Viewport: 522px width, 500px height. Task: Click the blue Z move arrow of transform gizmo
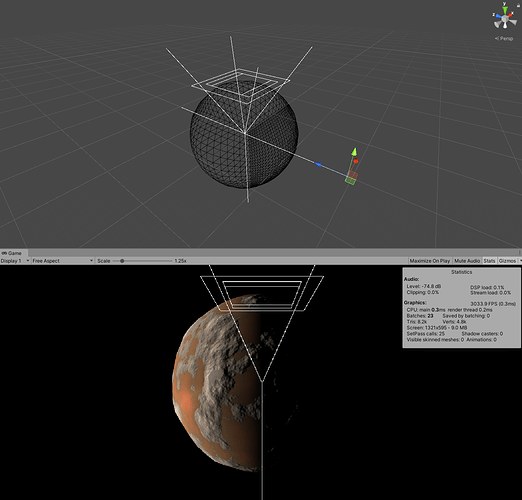(x=318, y=165)
